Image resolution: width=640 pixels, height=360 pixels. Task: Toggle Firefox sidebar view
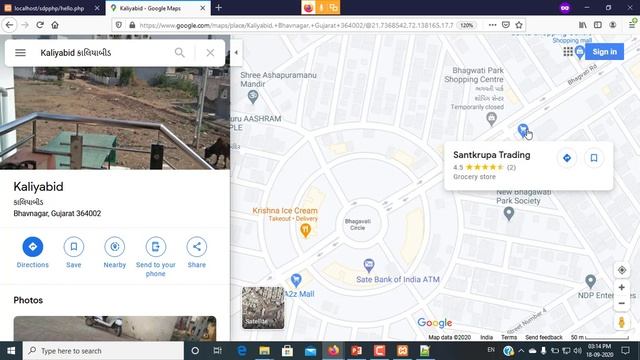coord(598,25)
